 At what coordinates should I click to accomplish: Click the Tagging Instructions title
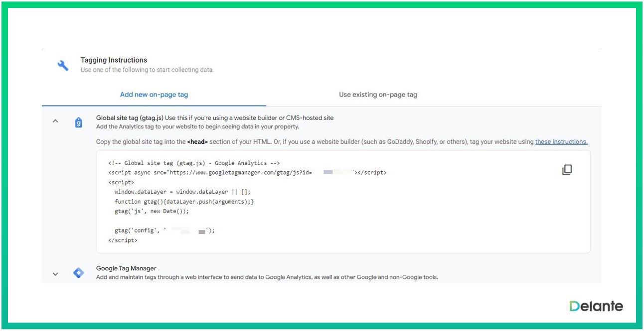114,60
